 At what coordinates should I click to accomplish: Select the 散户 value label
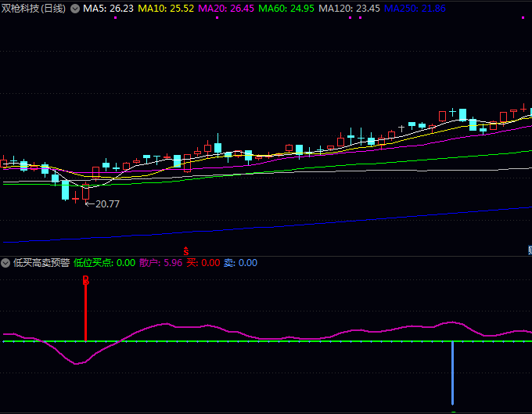(160, 263)
